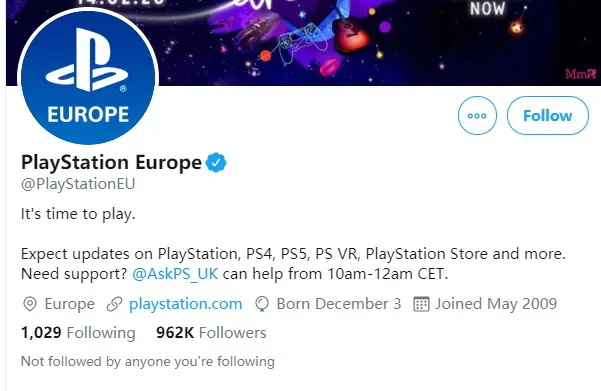Click the Joined May 2009 text
This screenshot has height=391, width=601.
496,304
